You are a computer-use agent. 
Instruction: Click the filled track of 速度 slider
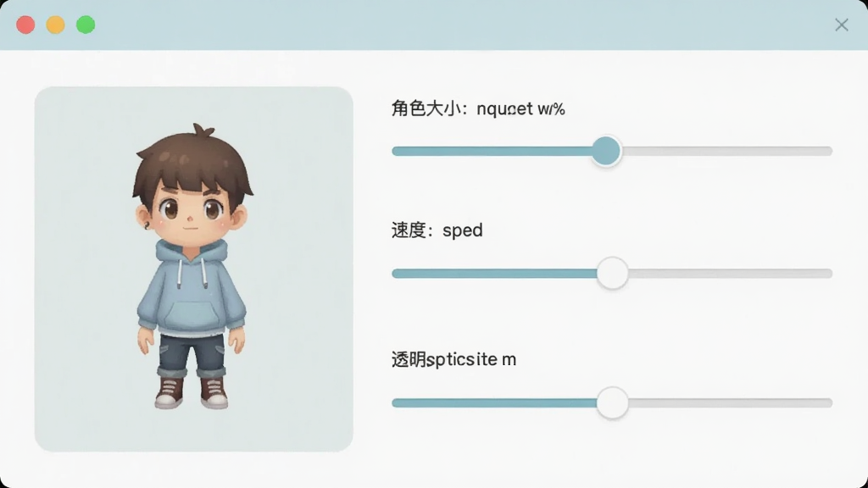(x=494, y=274)
